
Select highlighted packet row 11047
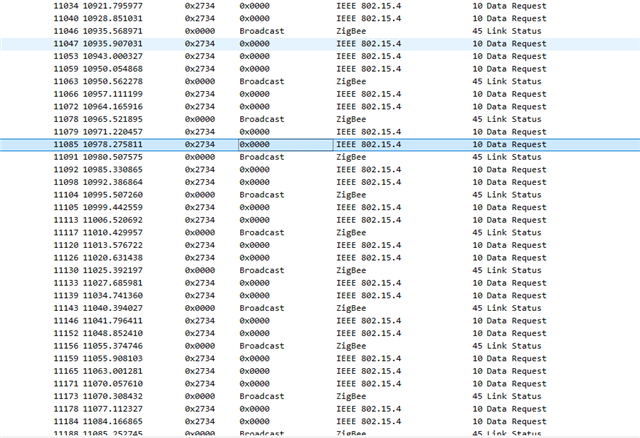(320, 44)
